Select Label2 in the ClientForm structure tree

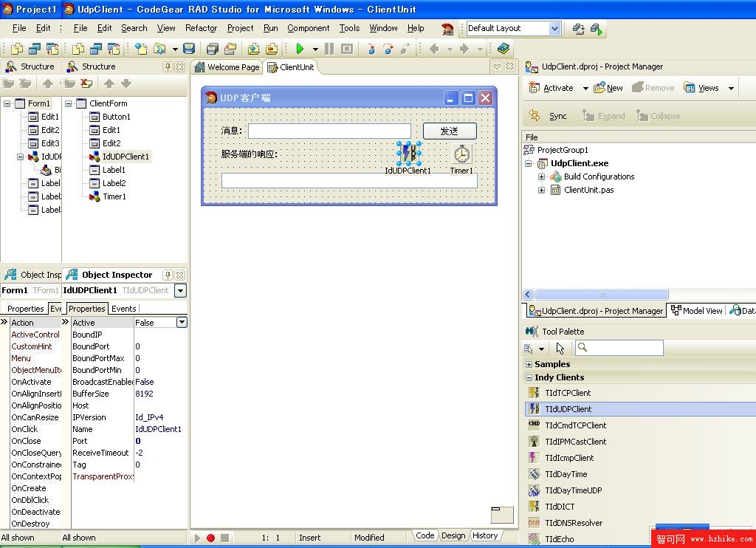114,183
